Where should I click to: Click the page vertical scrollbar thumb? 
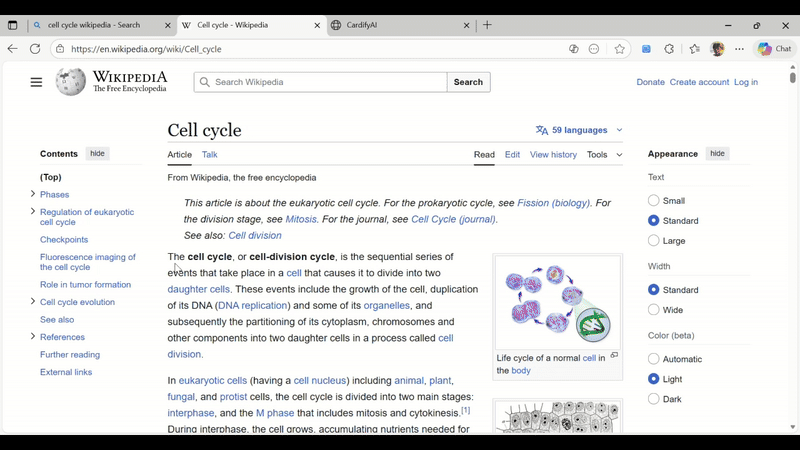point(792,78)
